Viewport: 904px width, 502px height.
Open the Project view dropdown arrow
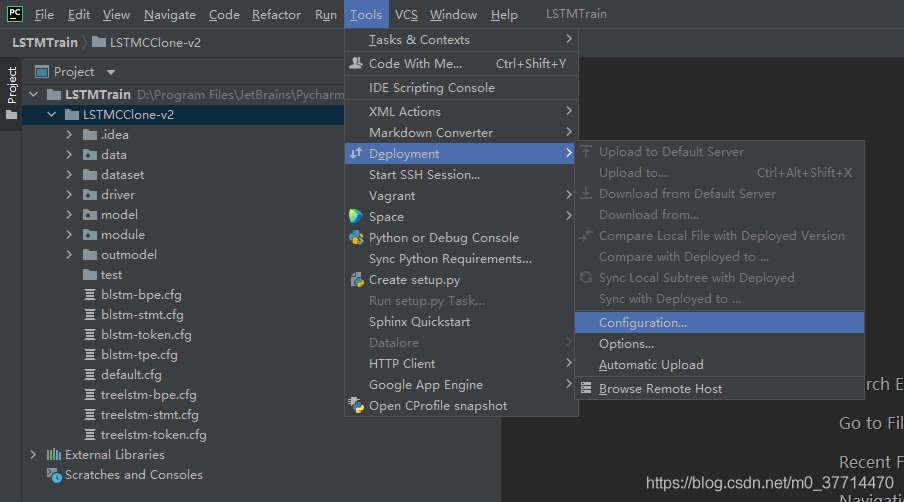(x=111, y=72)
